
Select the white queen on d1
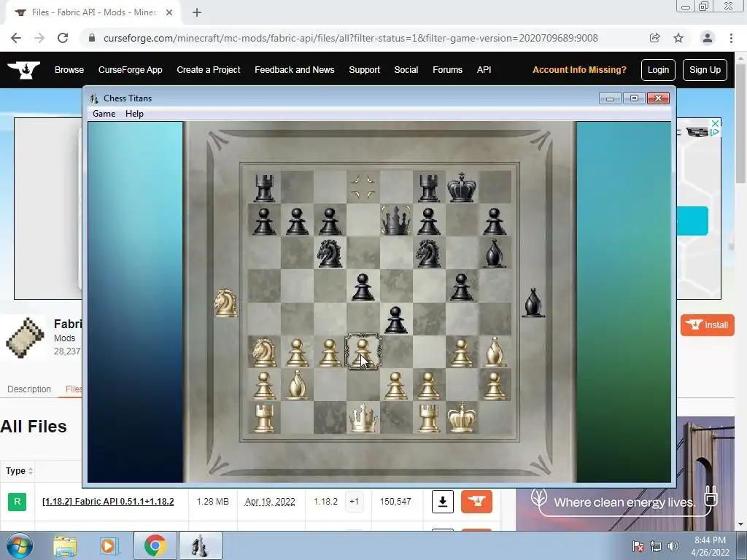pos(363,418)
